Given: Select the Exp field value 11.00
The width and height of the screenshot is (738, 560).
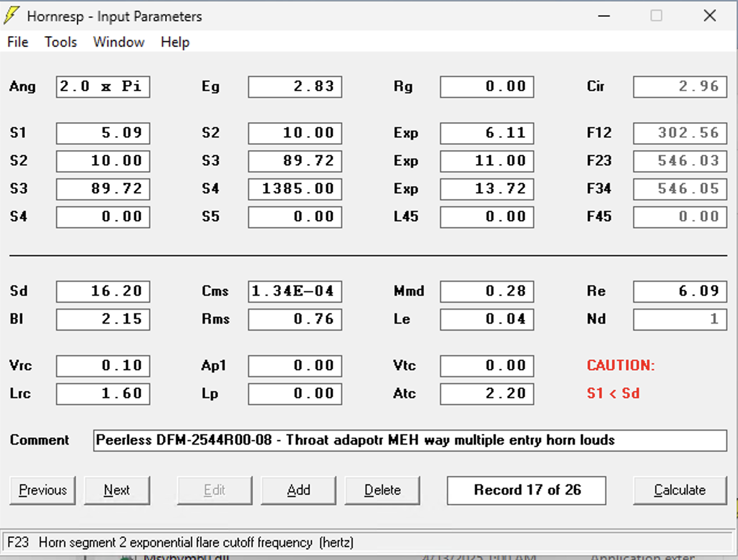Looking at the screenshot, I should pyautogui.click(x=487, y=161).
